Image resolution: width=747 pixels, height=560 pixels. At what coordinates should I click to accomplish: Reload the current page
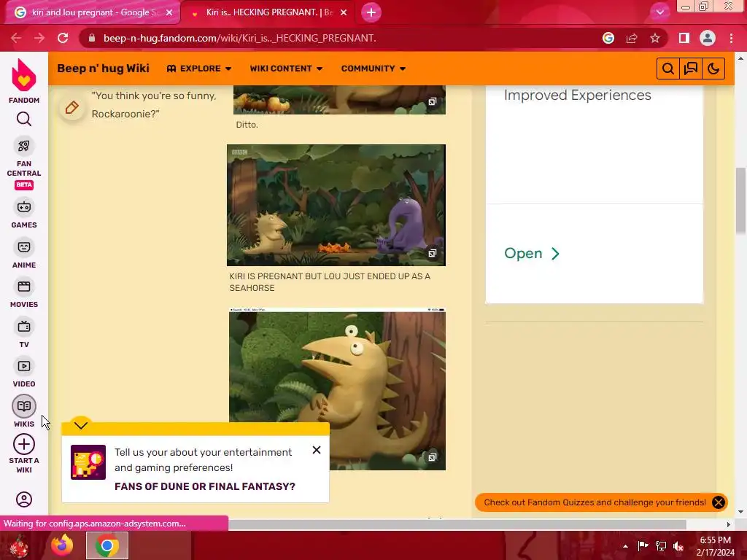63,38
